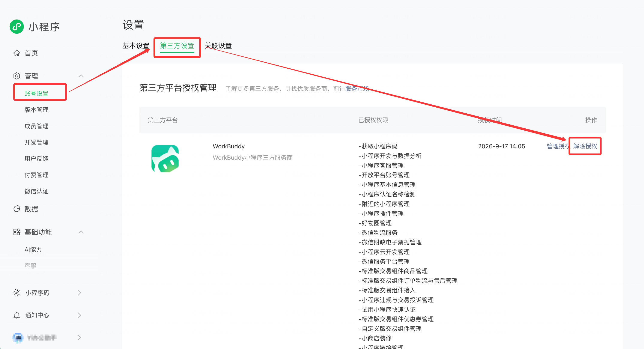Click the hexagon icon beside 管理
Screen dimensions: 644x349
coord(17,76)
